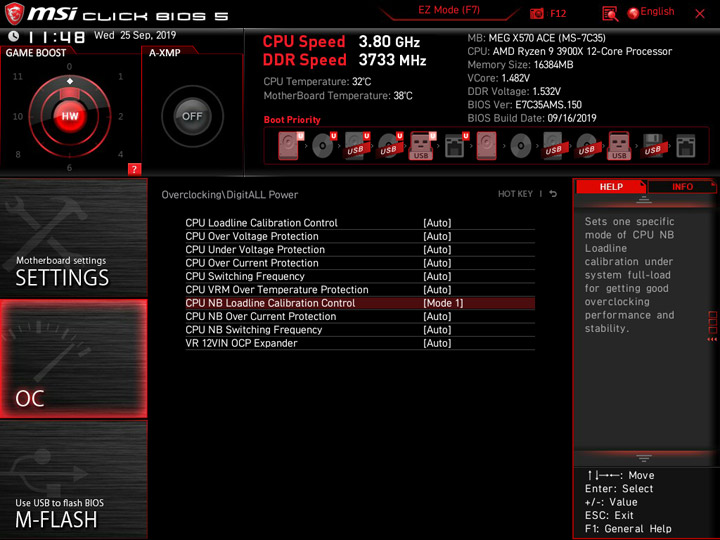This screenshot has height=540, width=720.
Task: Open the M-FLASH BIOS flashing section
Action: point(73,479)
